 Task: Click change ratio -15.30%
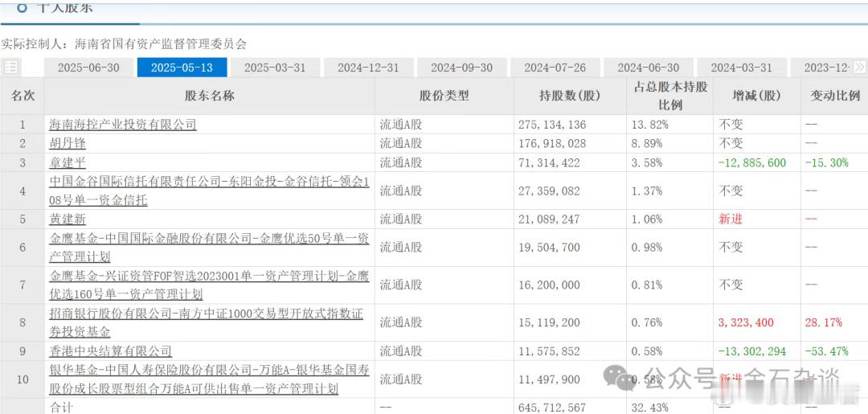tap(826, 162)
